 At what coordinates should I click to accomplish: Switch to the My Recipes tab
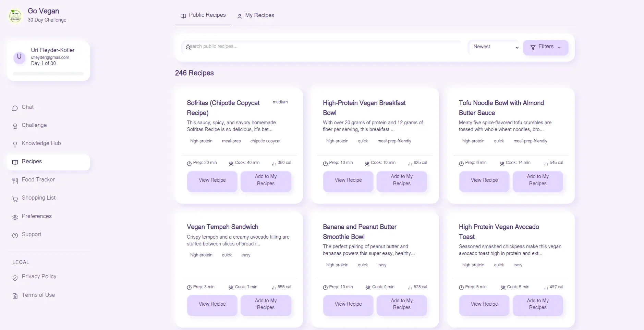(x=256, y=15)
